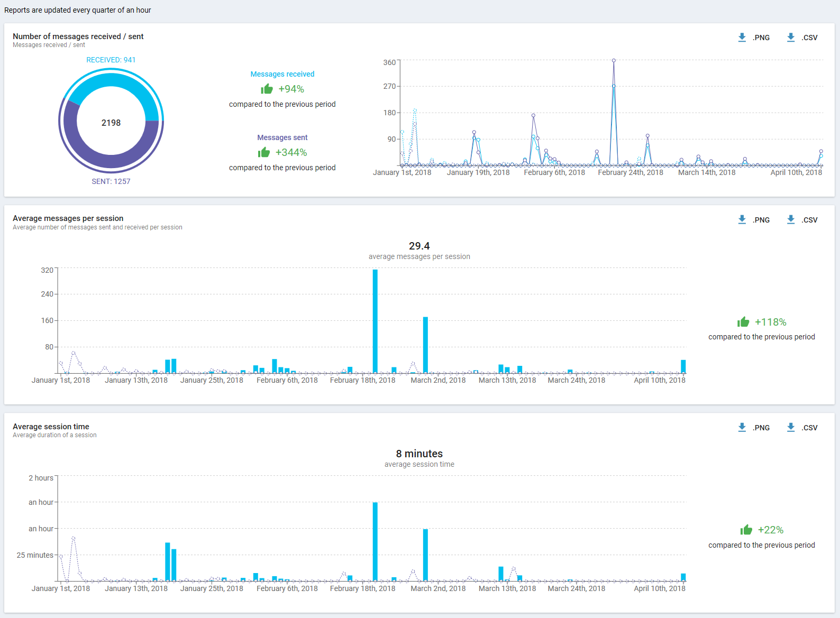Screen dimensions: 840x618
Task: Click the tallest bar in the Average messages per session chart
Action: (x=375, y=321)
